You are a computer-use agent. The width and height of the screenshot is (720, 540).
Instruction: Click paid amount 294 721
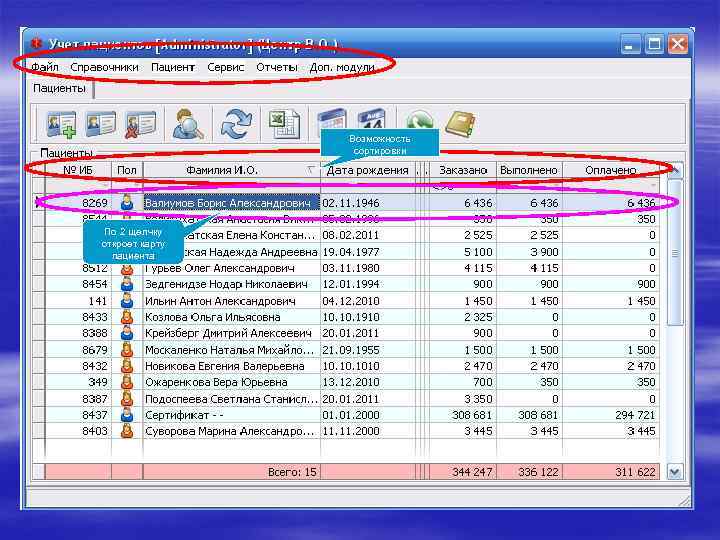coord(635,415)
